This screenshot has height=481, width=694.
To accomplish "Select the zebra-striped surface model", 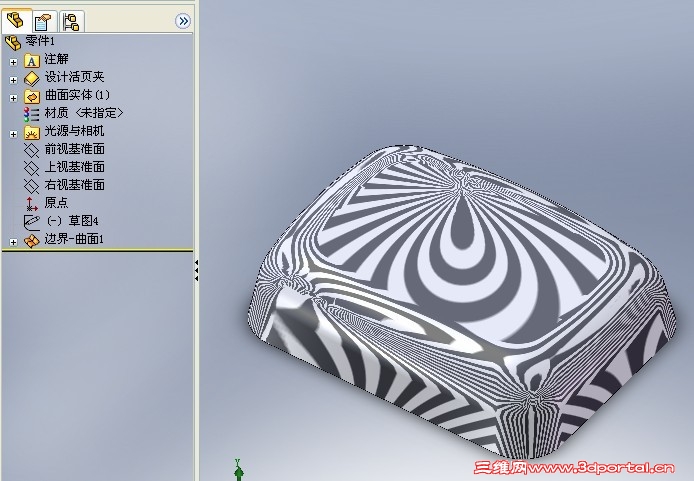I will point(463,301).
